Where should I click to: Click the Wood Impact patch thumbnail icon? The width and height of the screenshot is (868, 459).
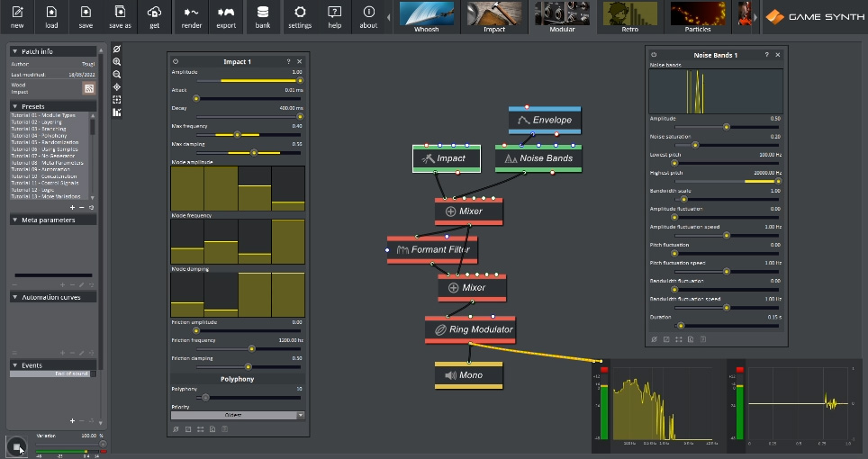[x=88, y=88]
